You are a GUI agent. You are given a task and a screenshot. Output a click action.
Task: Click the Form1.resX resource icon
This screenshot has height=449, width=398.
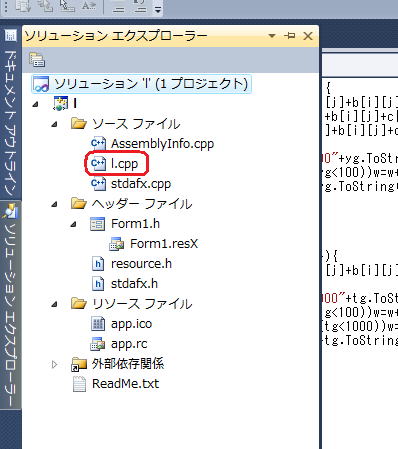(117, 244)
